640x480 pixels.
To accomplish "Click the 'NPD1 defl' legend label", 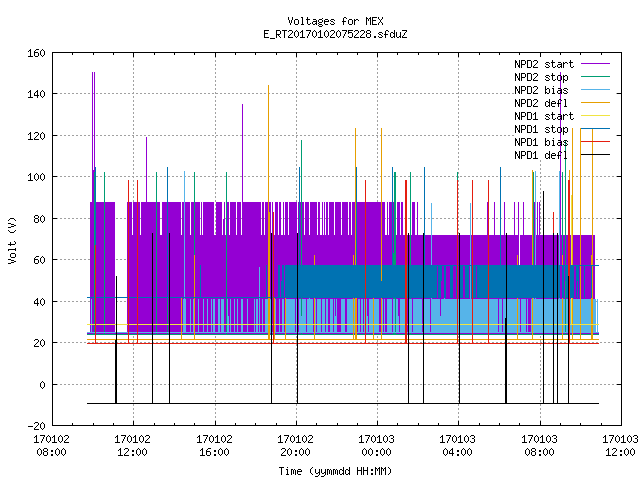I will click(541, 156).
